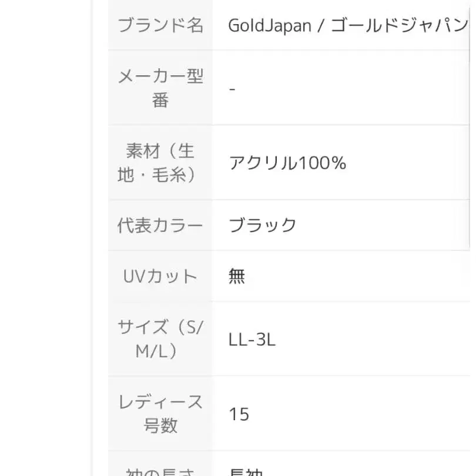Viewport: 476px width, 476px height.
Task: Click the slash separator in the brand value
Action: point(320,26)
